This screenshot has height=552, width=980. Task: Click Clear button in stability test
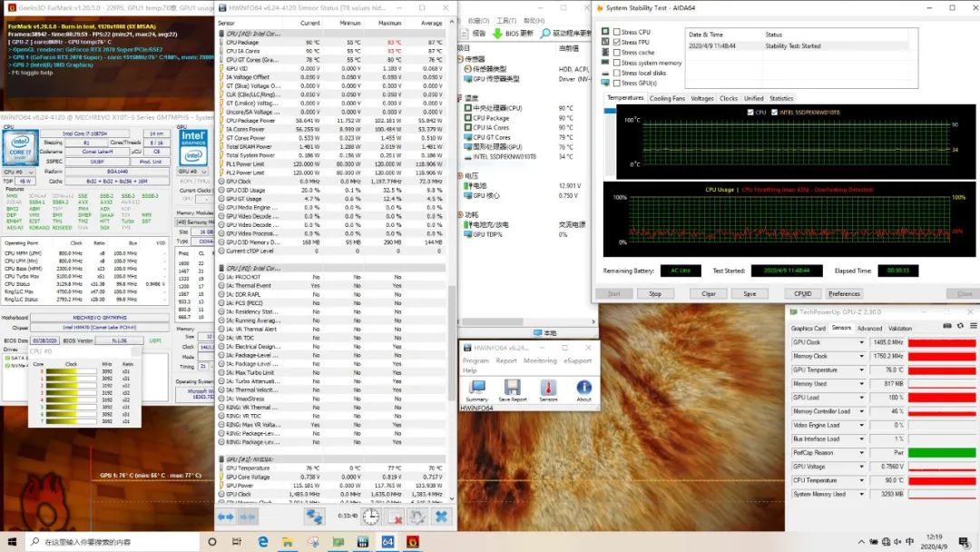tap(708, 293)
